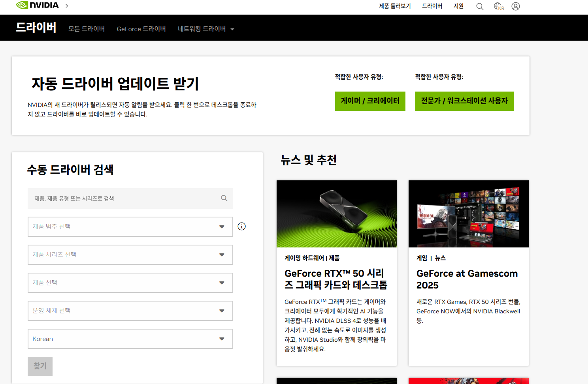Click the NVIDIA logo in header
Screen dimensions: 588x384
37,6
